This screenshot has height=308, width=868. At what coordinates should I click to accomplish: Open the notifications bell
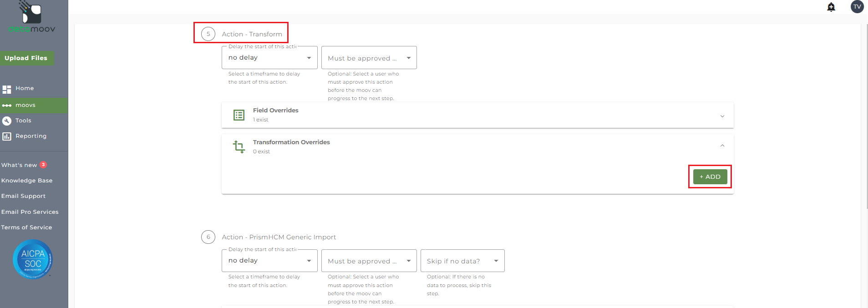831,7
